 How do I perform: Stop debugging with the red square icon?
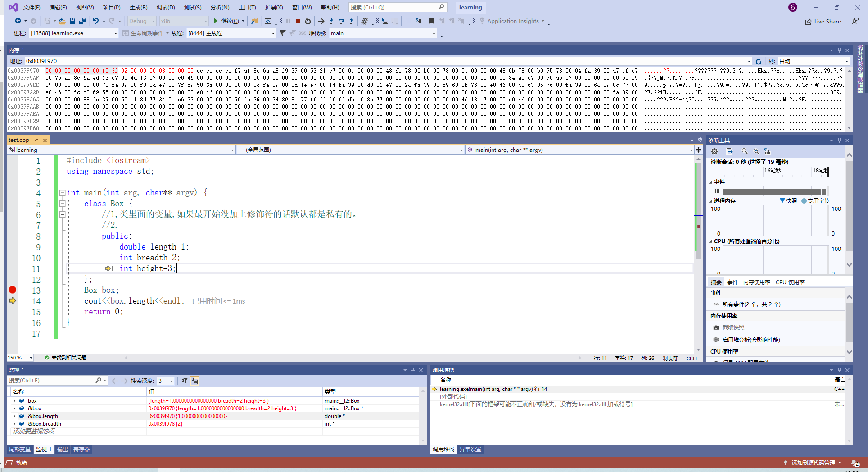coord(298,21)
